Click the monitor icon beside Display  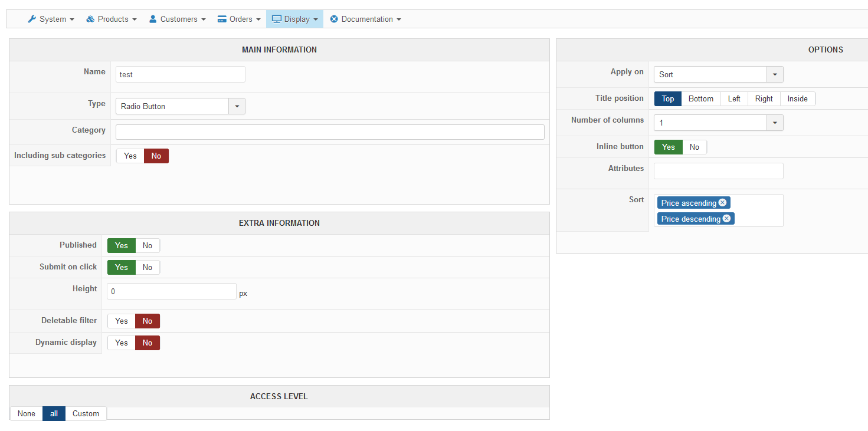tap(276, 19)
